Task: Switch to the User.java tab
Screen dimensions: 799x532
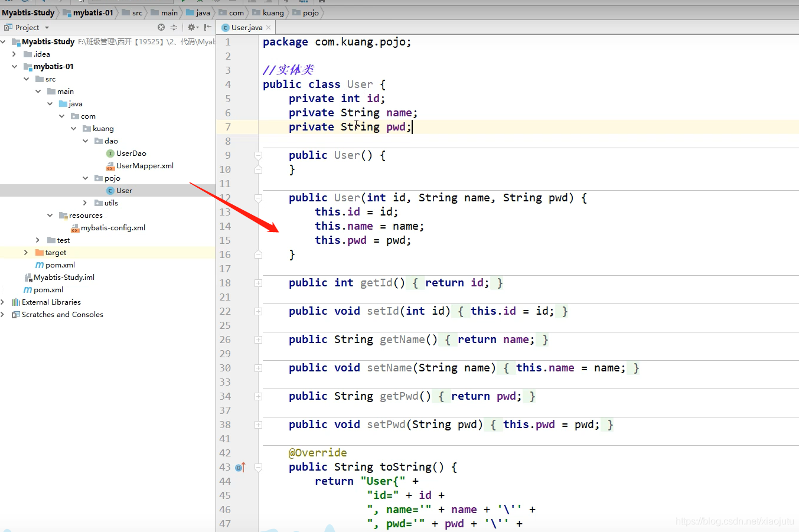Action: [246, 27]
